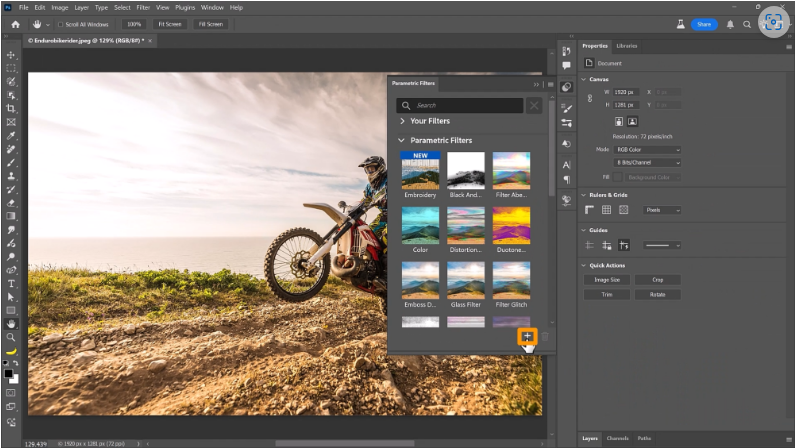Open the Paragraph panel icon
Screen dimensions: 795x448
pyautogui.click(x=566, y=179)
